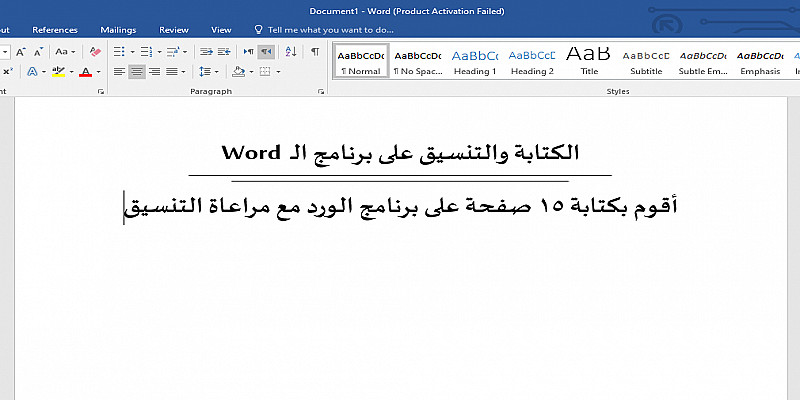Expand the borders options arrow
This screenshot has height=400, width=800.
[x=278, y=72]
